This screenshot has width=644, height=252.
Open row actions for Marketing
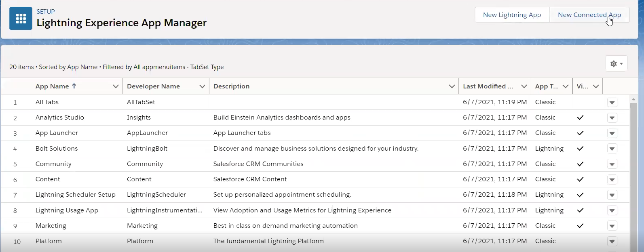(x=612, y=226)
